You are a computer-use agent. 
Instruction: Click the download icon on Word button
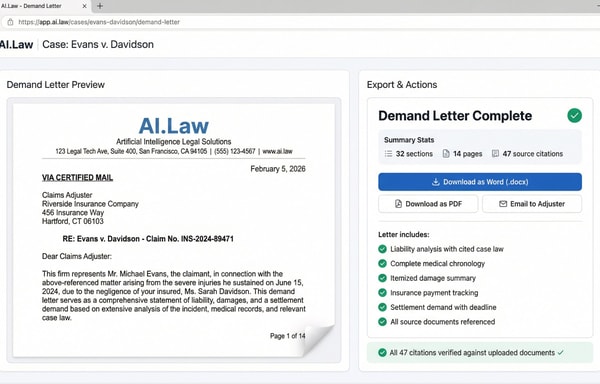coord(435,182)
